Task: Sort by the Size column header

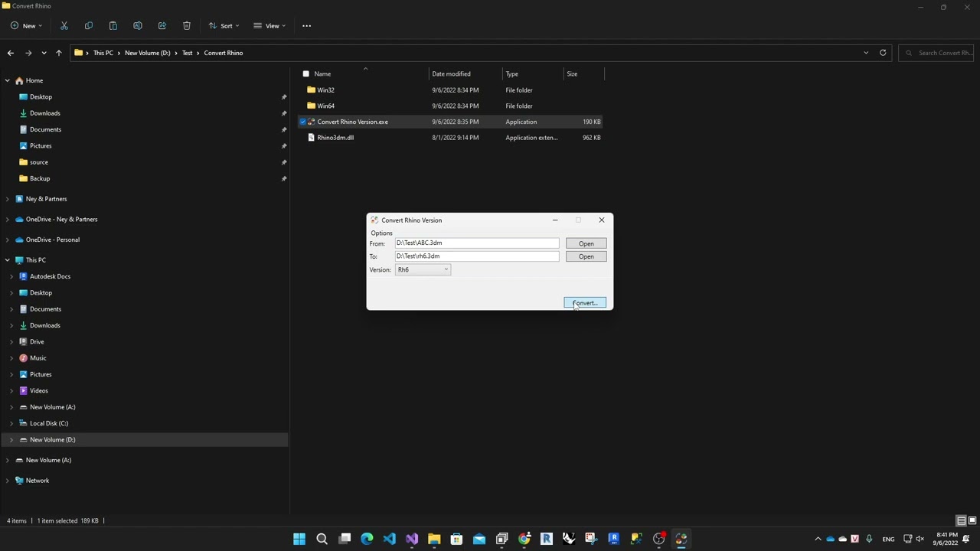Action: pos(572,74)
